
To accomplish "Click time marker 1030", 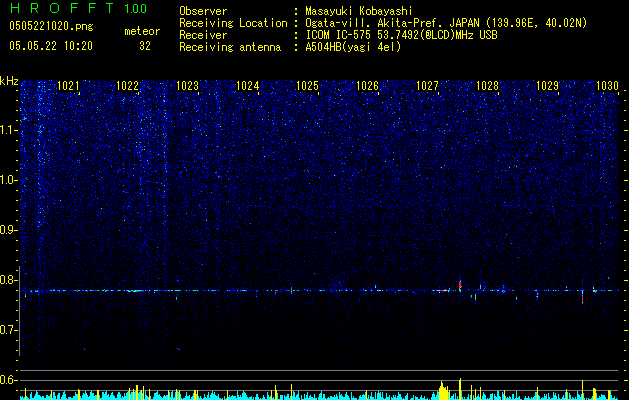I will pos(607,86).
